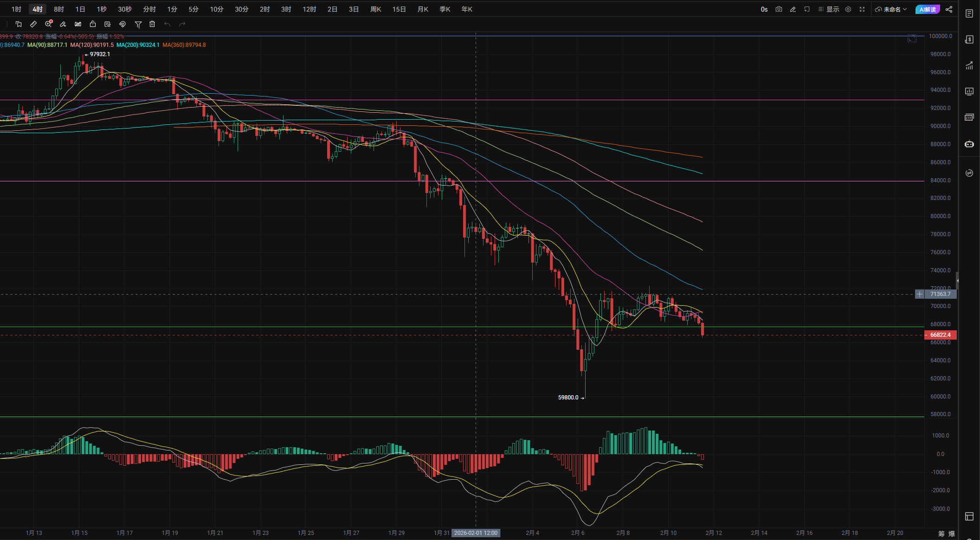Click the red 66822.4 current price tag
This screenshot has width=980, height=540.
pyautogui.click(x=940, y=335)
